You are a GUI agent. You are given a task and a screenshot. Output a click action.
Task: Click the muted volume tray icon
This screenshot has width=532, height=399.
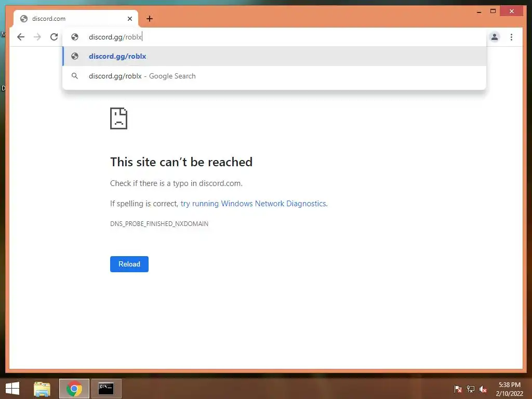pos(483,389)
